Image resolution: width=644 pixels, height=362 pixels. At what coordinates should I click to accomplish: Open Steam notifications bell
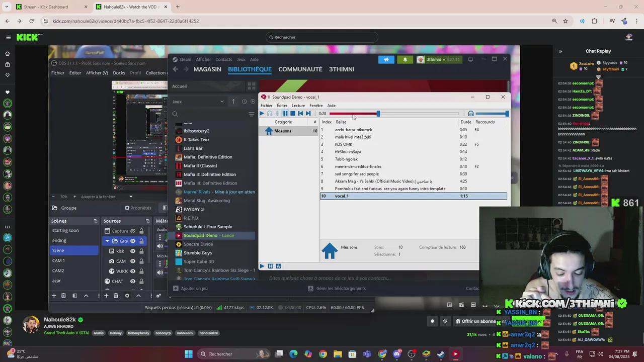405,59
